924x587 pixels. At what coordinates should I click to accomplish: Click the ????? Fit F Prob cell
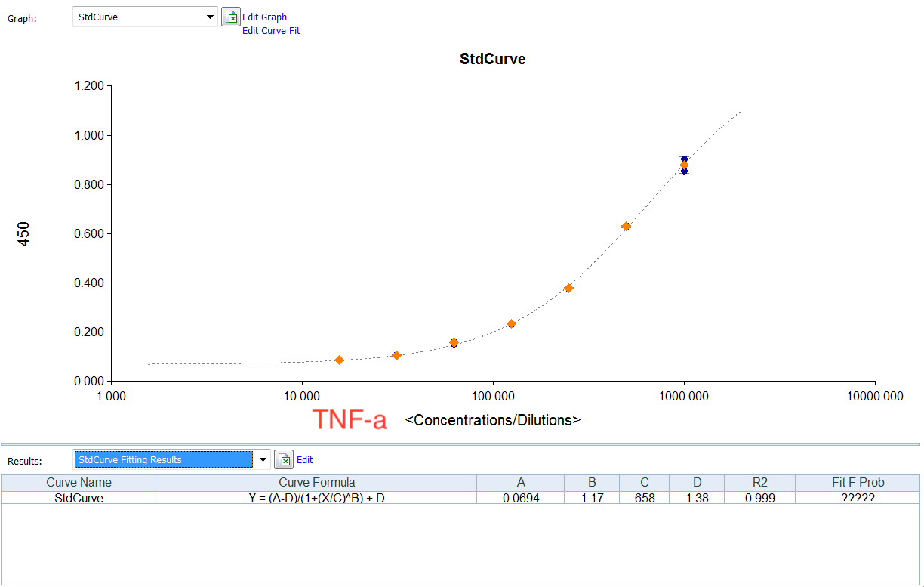(x=857, y=499)
